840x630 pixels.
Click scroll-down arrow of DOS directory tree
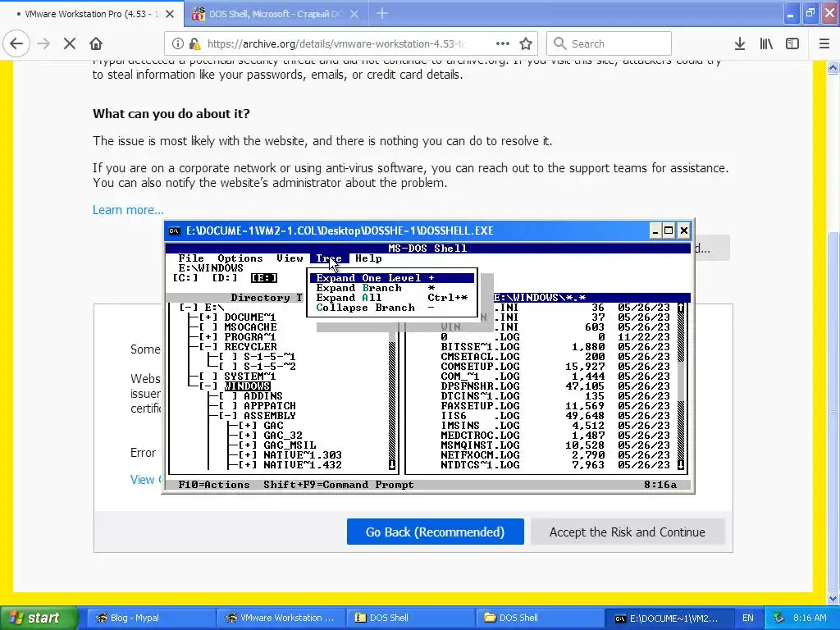(391, 465)
